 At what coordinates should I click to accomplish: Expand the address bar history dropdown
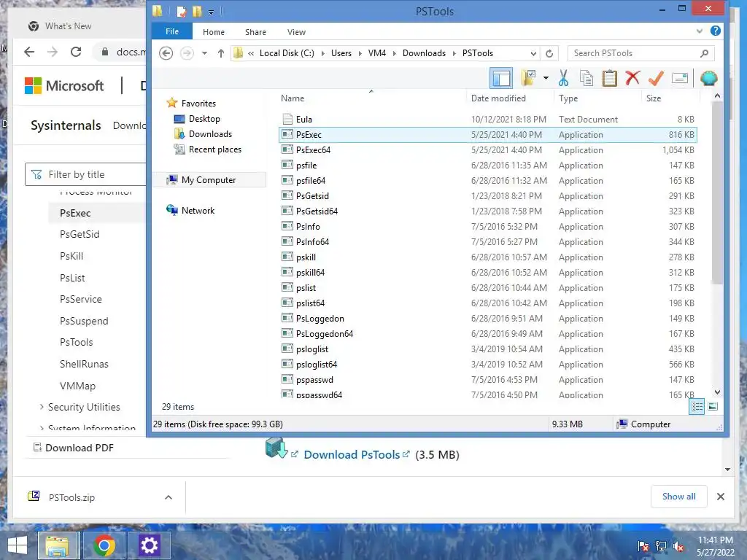coord(533,53)
